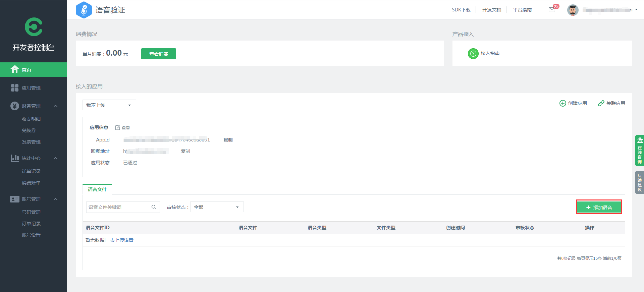Click the search magnifier in keyword box

154,207
